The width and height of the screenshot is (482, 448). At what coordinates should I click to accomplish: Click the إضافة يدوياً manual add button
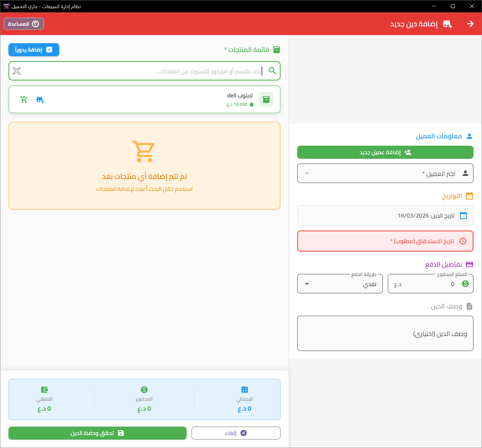(x=34, y=50)
